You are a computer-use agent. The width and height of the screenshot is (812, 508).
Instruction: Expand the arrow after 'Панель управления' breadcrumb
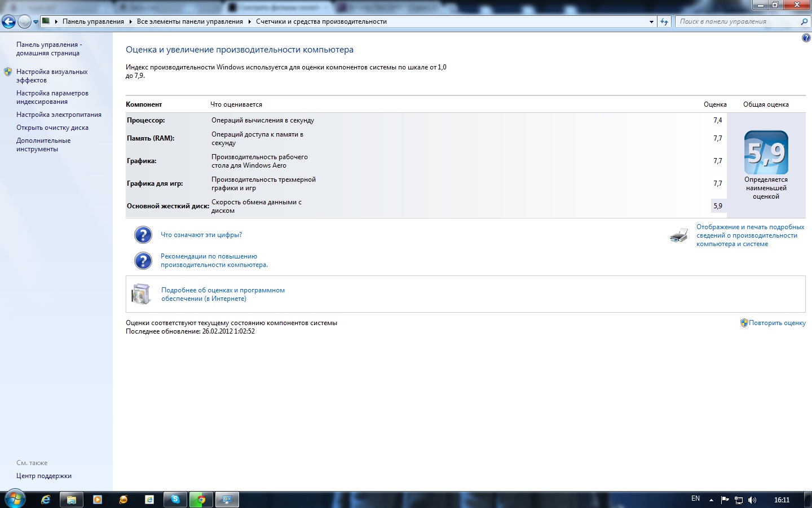tap(130, 22)
